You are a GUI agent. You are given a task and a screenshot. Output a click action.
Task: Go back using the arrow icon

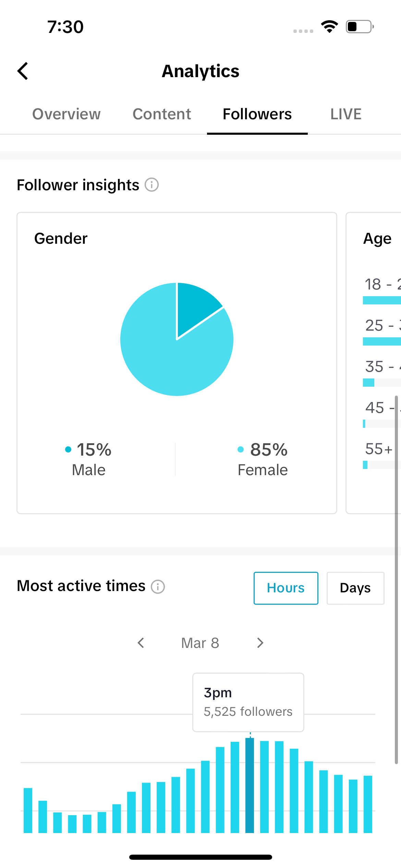23,71
